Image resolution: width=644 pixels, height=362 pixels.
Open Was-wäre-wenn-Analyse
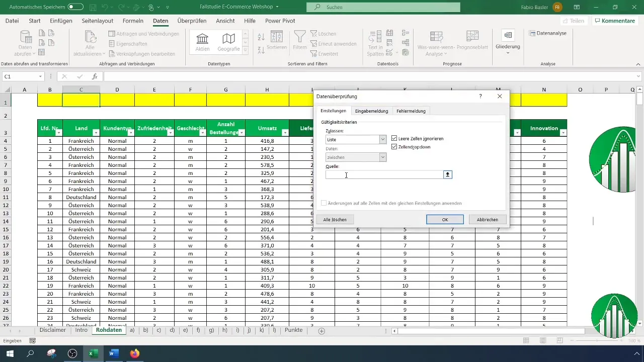pyautogui.click(x=436, y=43)
